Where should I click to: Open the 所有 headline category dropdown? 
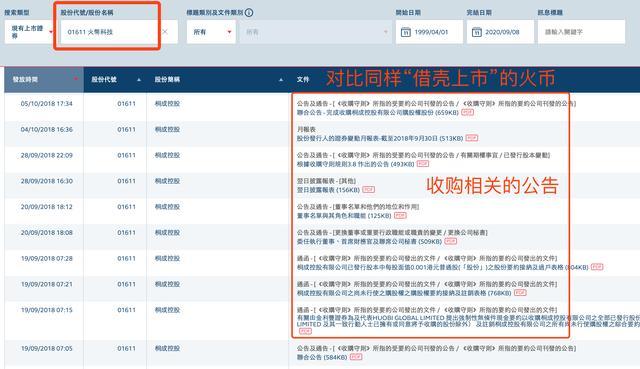coord(211,32)
